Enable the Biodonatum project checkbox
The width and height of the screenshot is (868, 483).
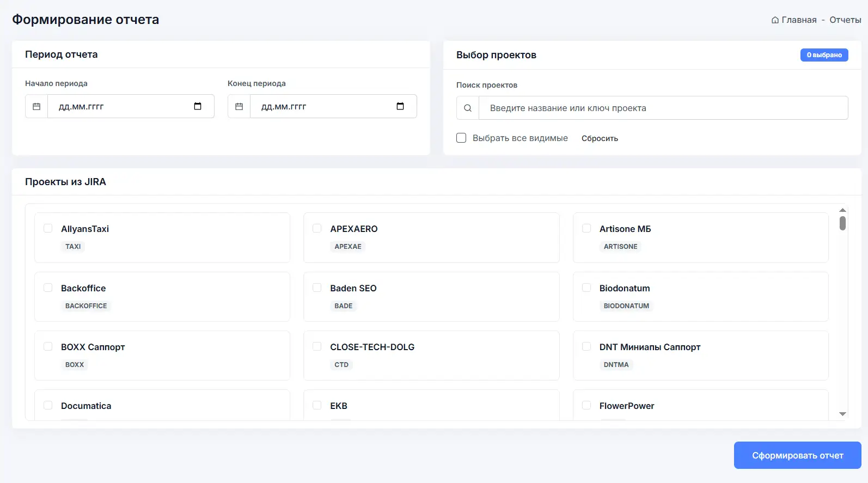586,288
